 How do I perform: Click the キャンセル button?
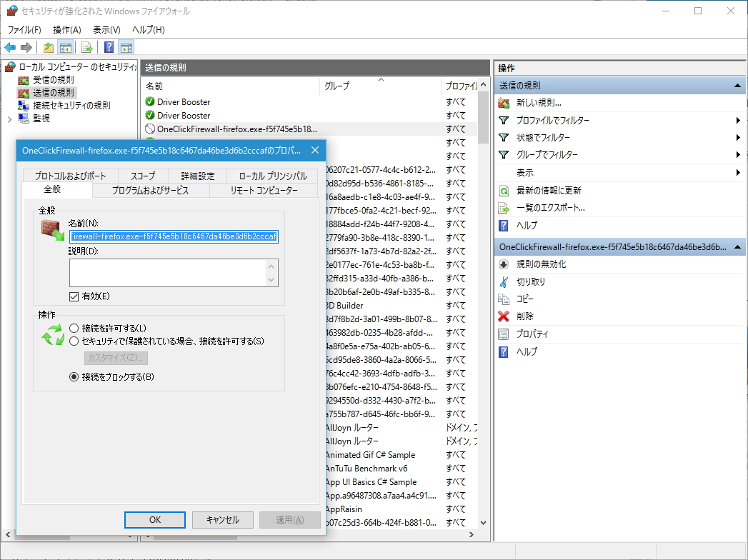(x=223, y=520)
